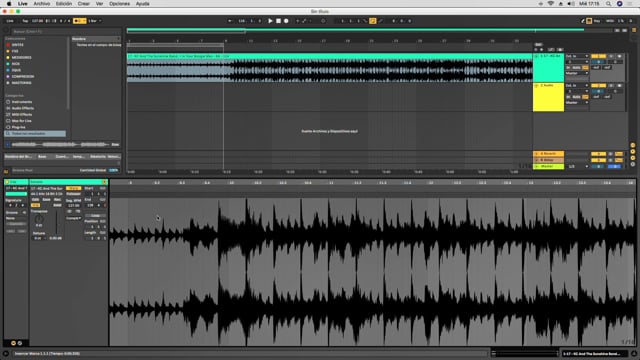The image size is (640, 360).
Task: Click Raw button in preview area
Action: pos(116,144)
